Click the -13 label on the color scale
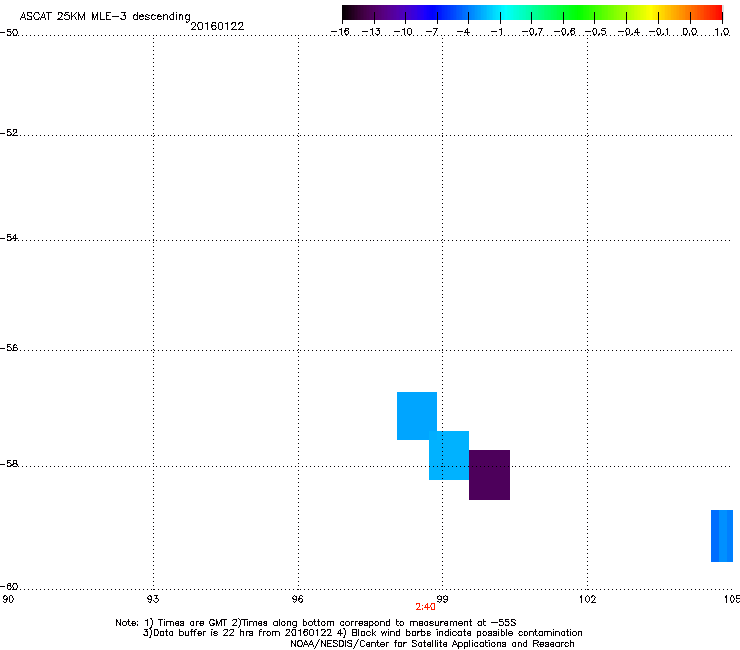Image resolution: width=740 pixels, height=650 pixels. (371, 32)
